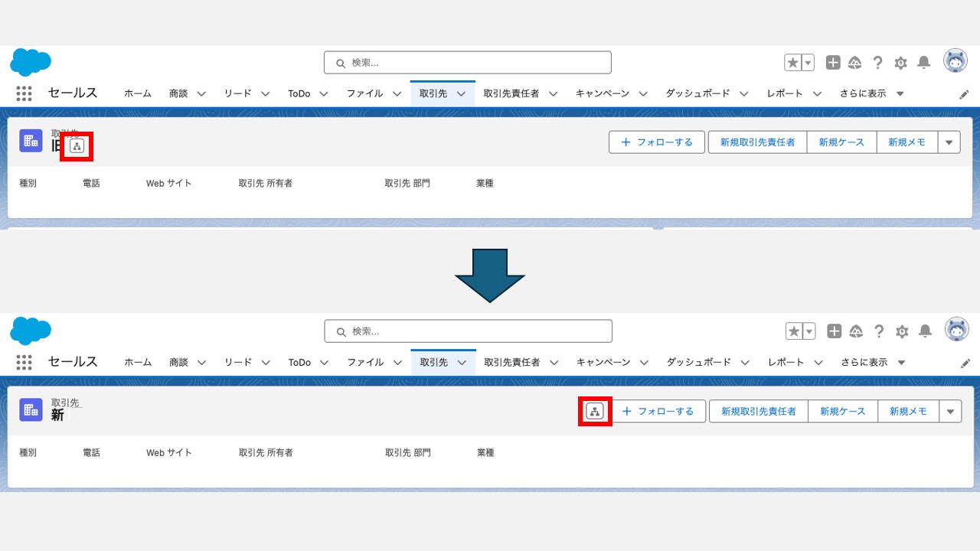Click the 検索 search field in lower screenshot

(469, 331)
